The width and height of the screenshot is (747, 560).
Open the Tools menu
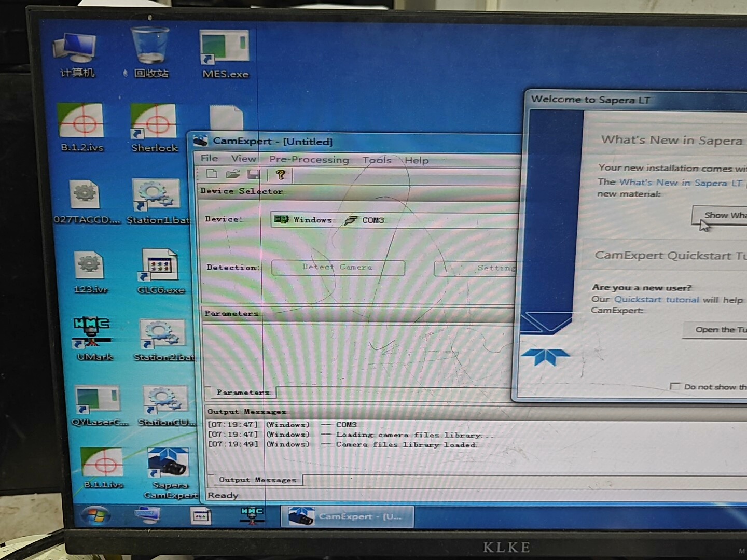click(x=377, y=160)
